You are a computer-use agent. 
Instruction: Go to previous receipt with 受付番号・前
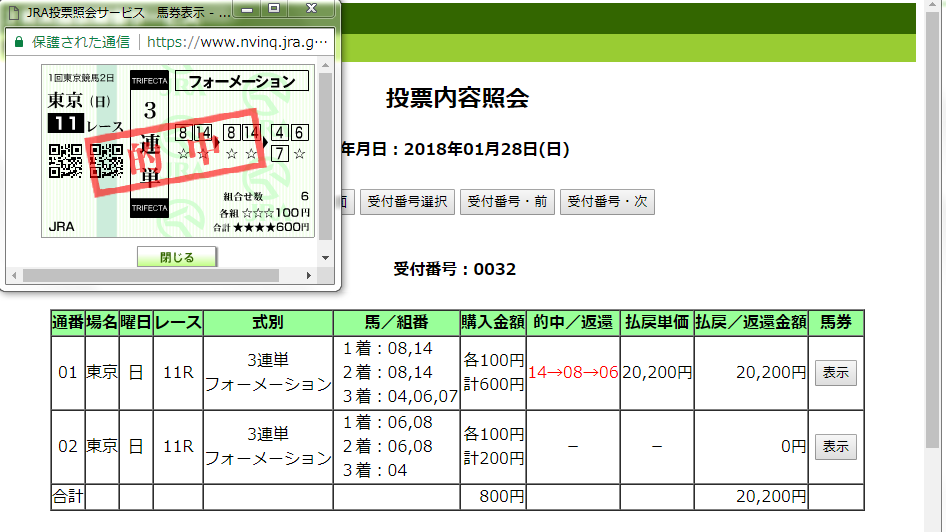pos(506,201)
